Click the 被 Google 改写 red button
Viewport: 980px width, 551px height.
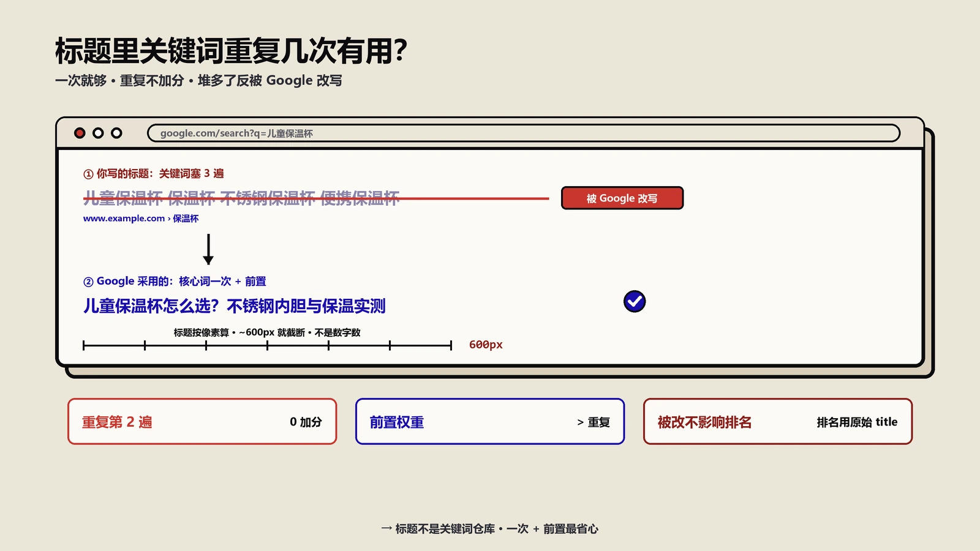pos(622,198)
